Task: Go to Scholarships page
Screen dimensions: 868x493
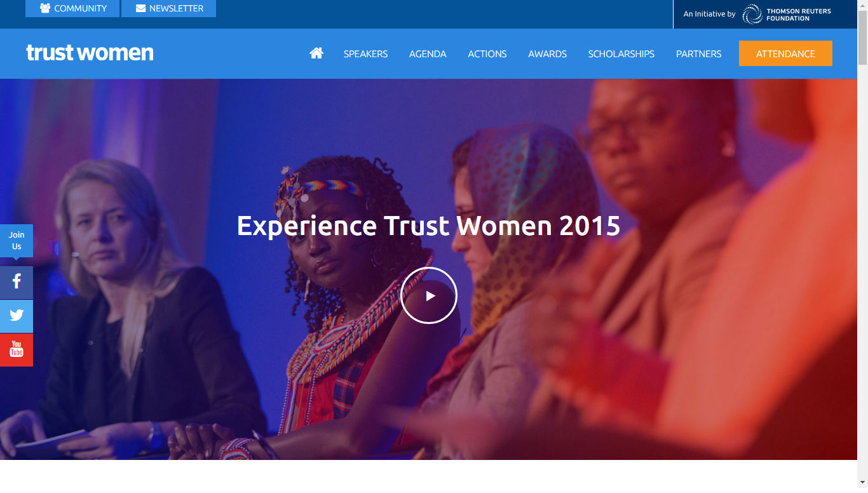Action: [621, 54]
